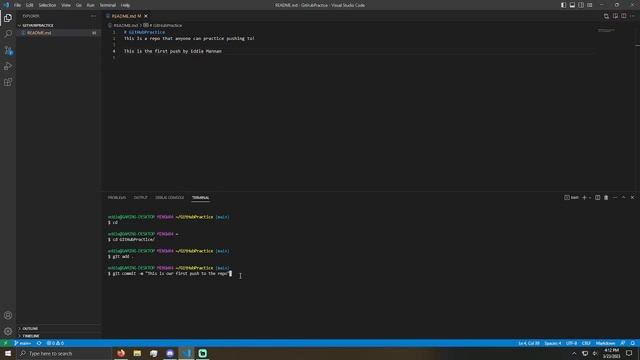This screenshot has height=360, width=640.
Task: Select README.md in the Explorer tree
Action: pyautogui.click(x=58, y=33)
